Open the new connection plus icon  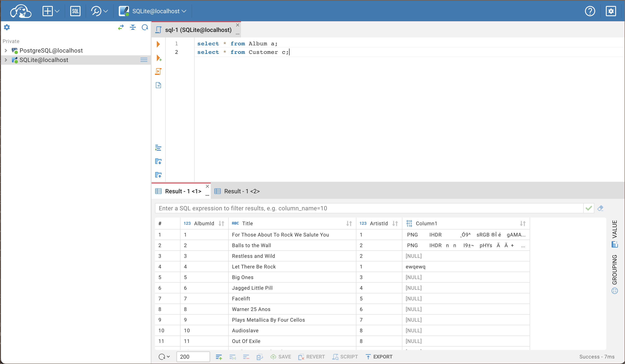click(x=47, y=11)
